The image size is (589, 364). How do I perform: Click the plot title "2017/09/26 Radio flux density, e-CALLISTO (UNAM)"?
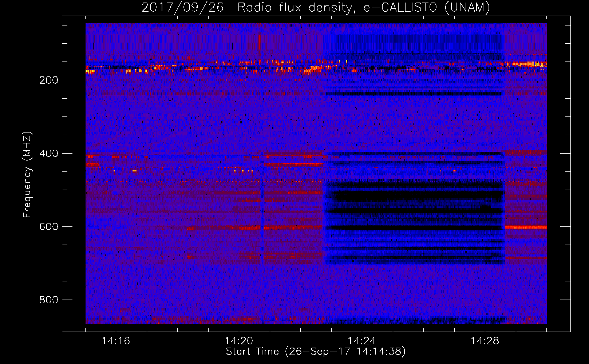[x=316, y=8]
